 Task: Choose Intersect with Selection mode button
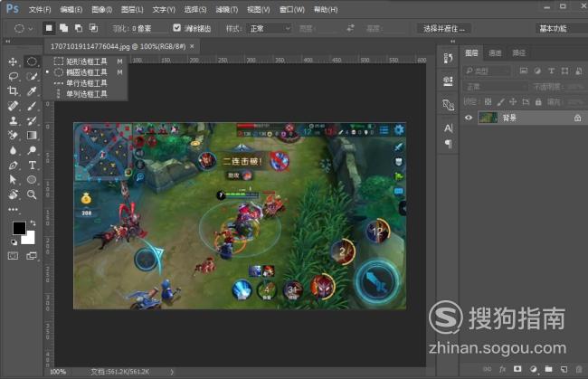pyautogui.click(x=93, y=28)
